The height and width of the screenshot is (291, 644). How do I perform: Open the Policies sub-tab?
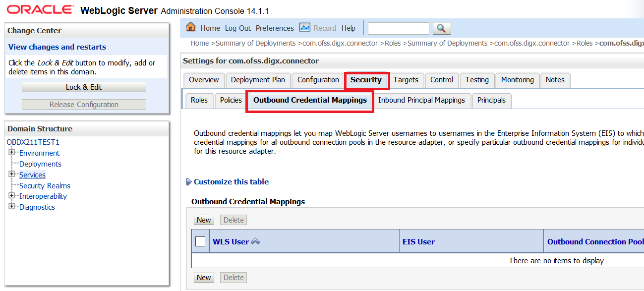(x=231, y=100)
